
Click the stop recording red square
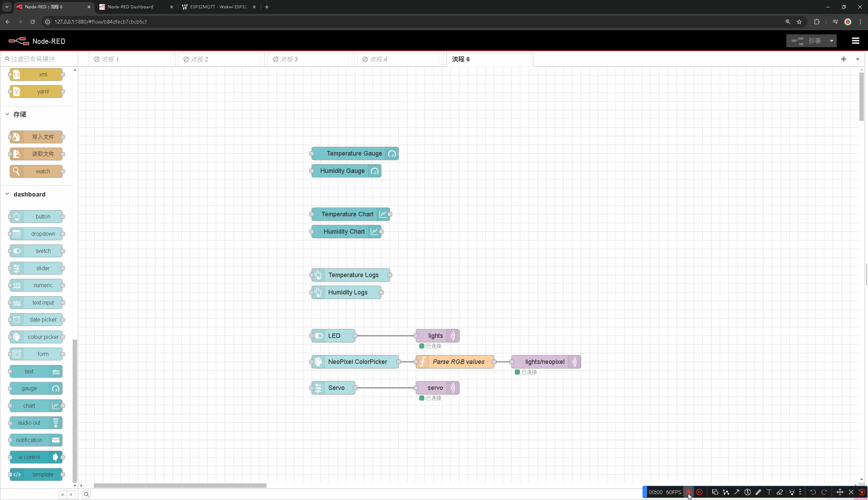688,492
